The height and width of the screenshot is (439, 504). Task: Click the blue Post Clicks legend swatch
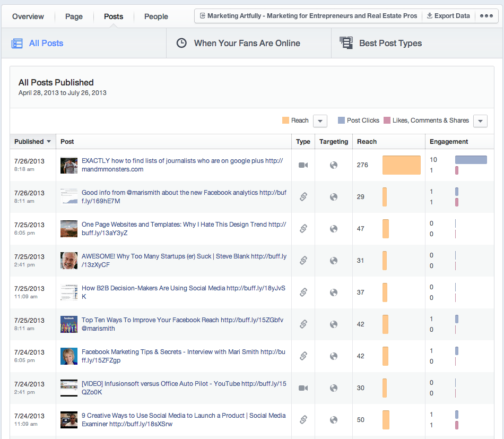[x=341, y=120]
